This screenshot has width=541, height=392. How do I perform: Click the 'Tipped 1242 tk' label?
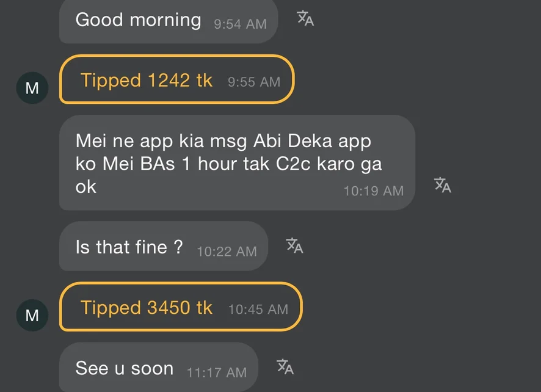click(147, 80)
